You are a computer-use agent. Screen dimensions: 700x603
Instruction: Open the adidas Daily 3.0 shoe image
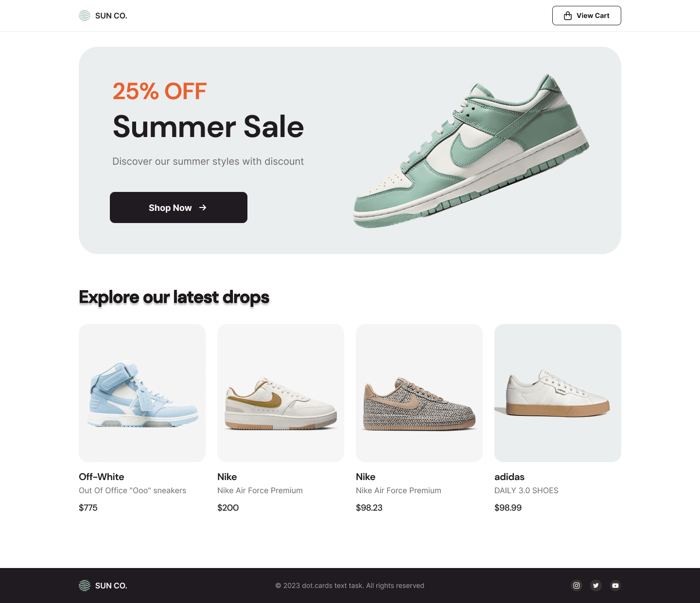[558, 393]
